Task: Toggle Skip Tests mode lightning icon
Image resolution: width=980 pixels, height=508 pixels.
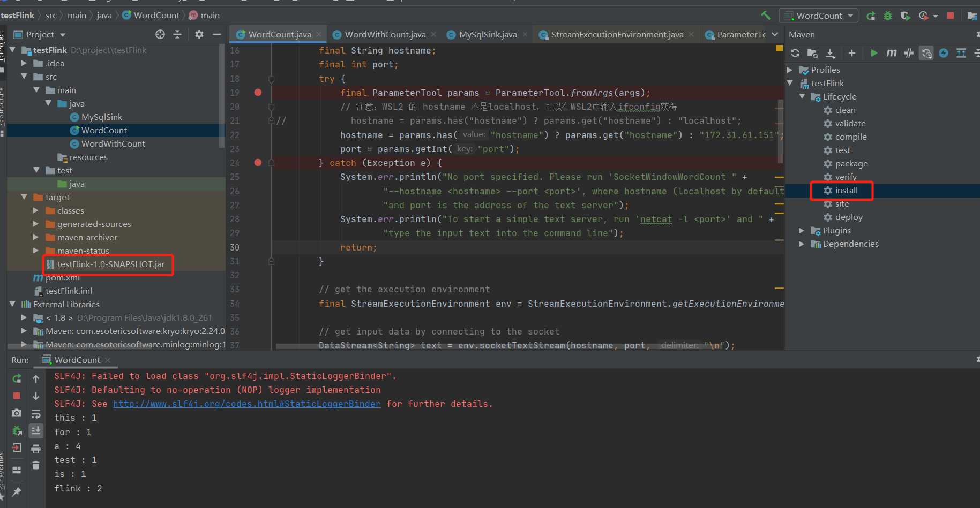Action: pos(944,53)
